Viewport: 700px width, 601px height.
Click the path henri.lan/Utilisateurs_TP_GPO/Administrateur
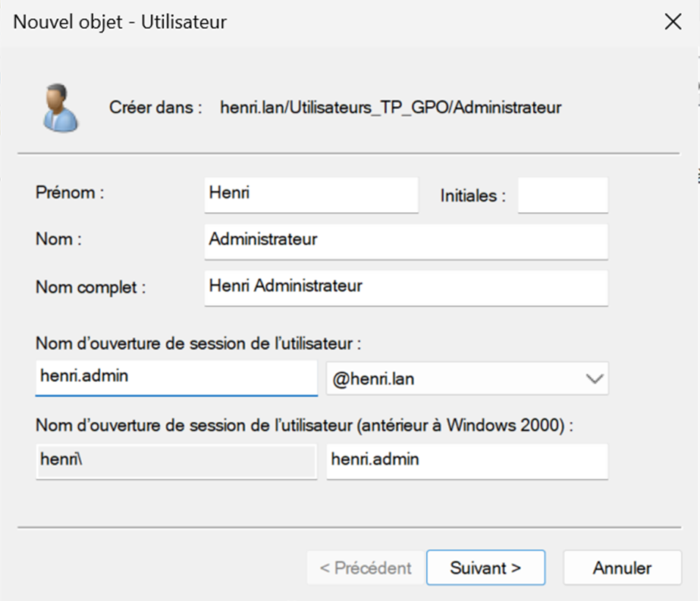tap(391, 108)
